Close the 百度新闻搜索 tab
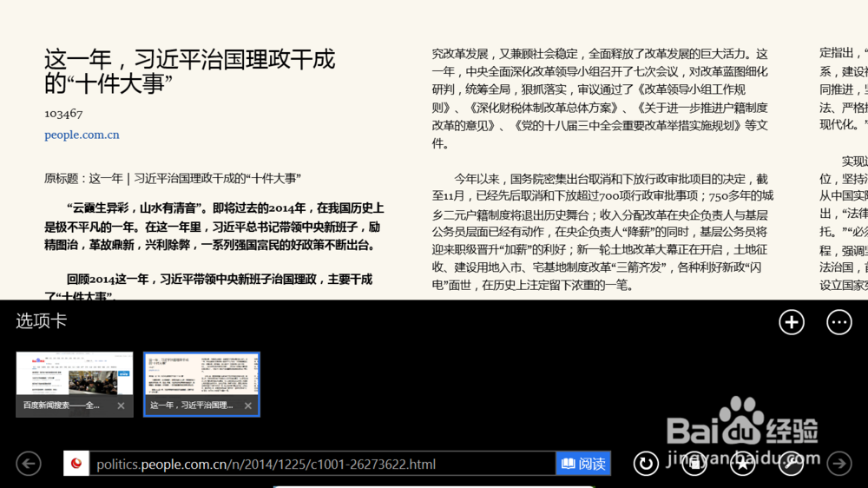 121,406
